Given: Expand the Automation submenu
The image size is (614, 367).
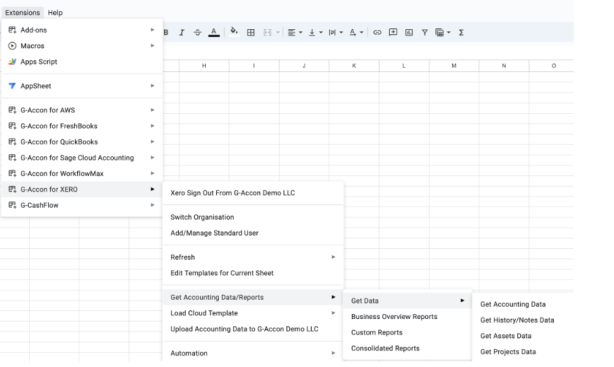Looking at the screenshot, I should [253, 353].
